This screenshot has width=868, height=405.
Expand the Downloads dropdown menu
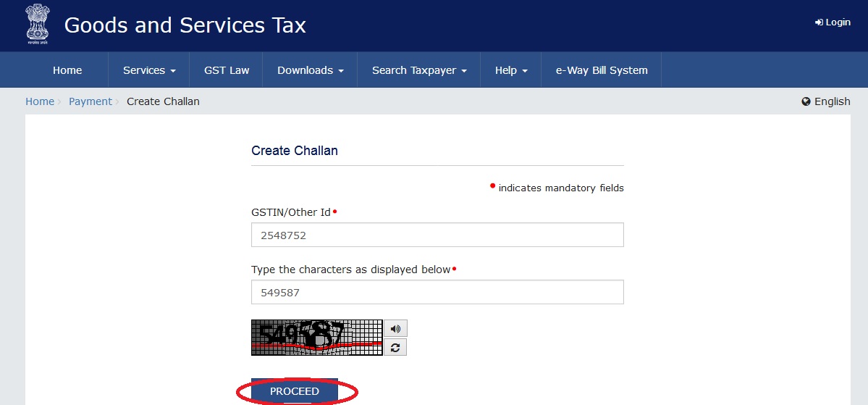(x=310, y=70)
